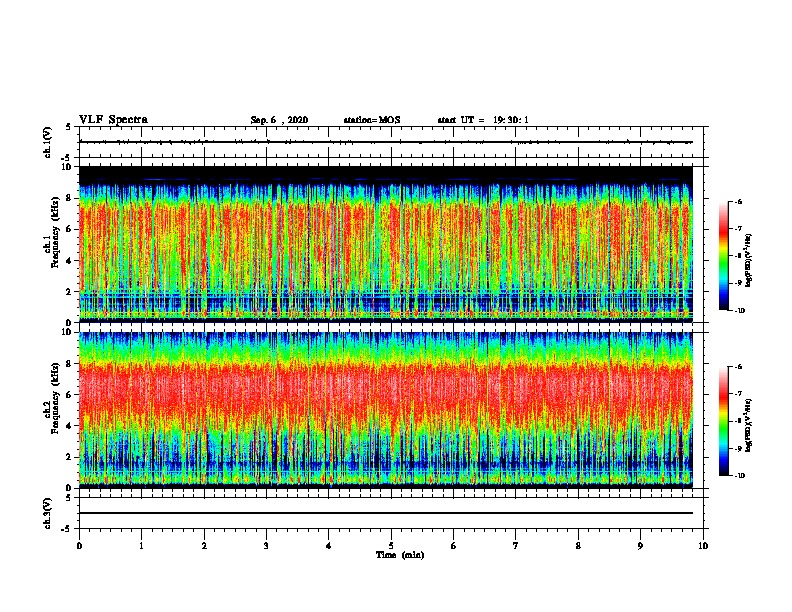The height and width of the screenshot is (612, 792).
Task: Click the "0" tick on the time axis
Action: [79, 546]
